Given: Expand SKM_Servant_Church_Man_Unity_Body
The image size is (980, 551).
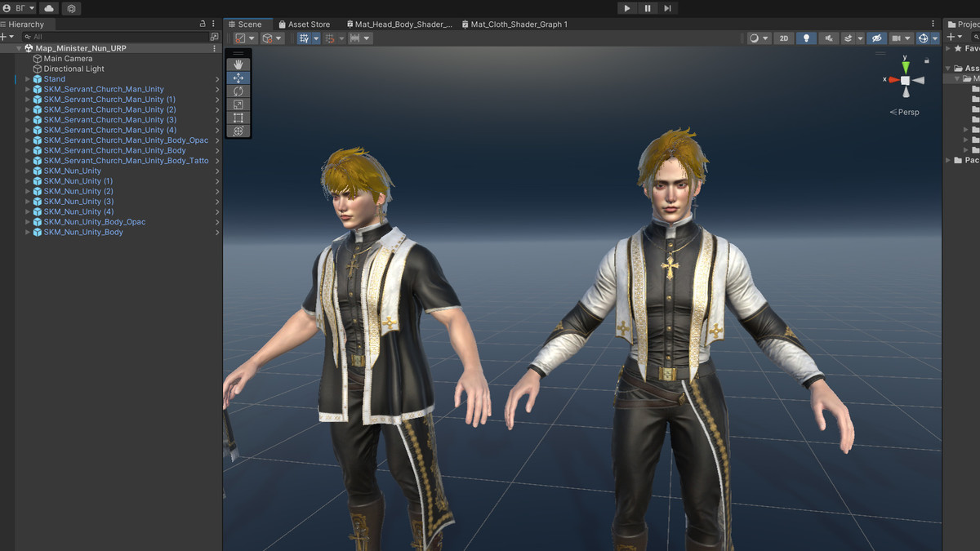Looking at the screenshot, I should [28, 150].
